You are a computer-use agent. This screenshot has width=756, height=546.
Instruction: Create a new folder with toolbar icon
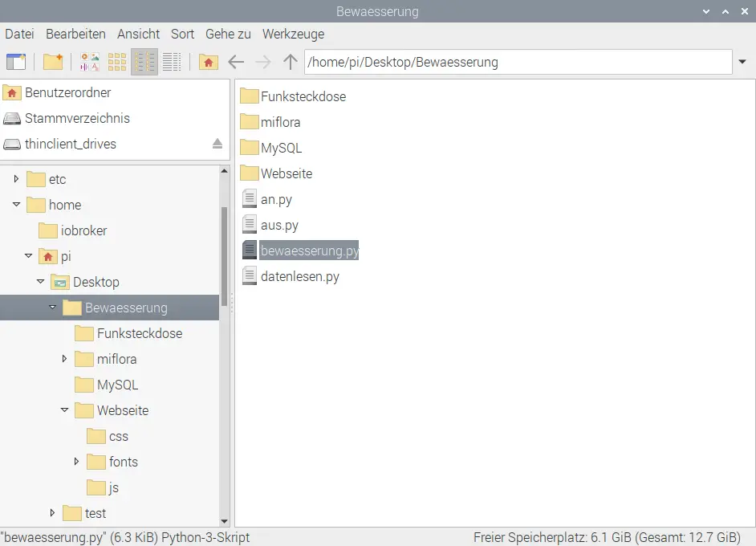[x=53, y=62]
